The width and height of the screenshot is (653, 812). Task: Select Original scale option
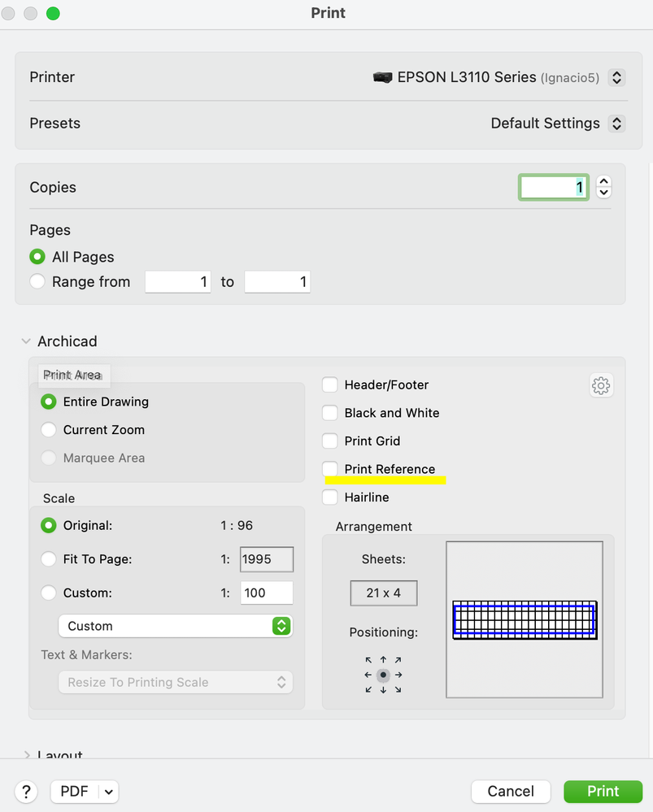tap(49, 526)
